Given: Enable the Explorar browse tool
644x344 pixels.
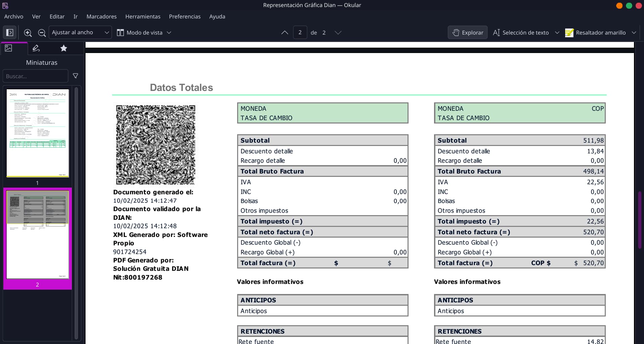Looking at the screenshot, I should (x=468, y=33).
